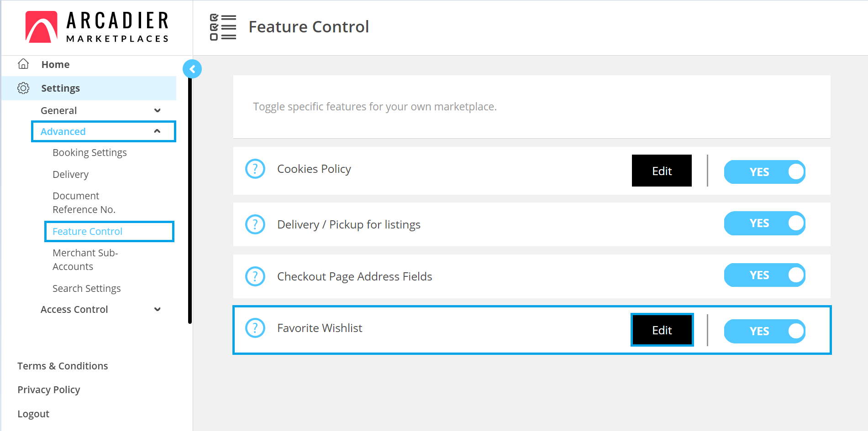Screen dimensions: 868x431
Task: Click the sidebar vertical scrollbar
Action: [x=190, y=201]
